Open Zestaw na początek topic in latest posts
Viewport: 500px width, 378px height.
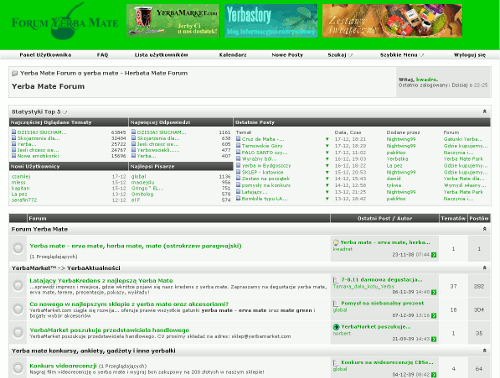pyautogui.click(x=266, y=178)
